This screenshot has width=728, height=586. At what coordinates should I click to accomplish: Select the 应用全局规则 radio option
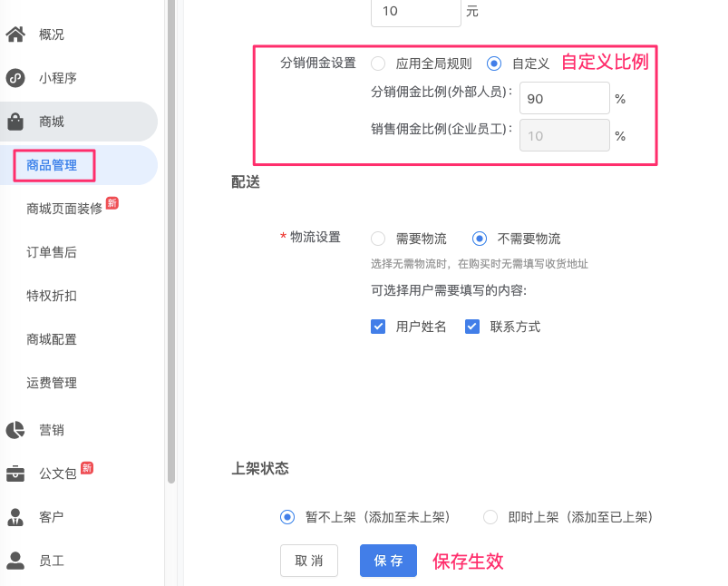pos(378,63)
